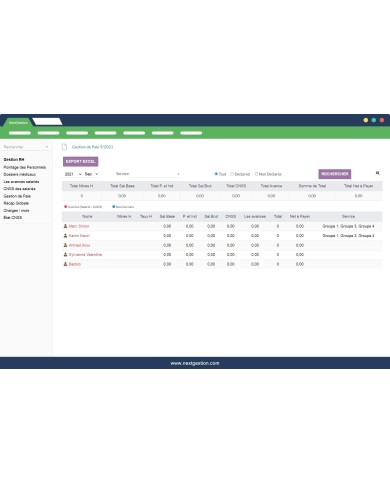The image size is (390, 484).
Task: Switch to the NextGestion browser tab
Action: point(18,122)
